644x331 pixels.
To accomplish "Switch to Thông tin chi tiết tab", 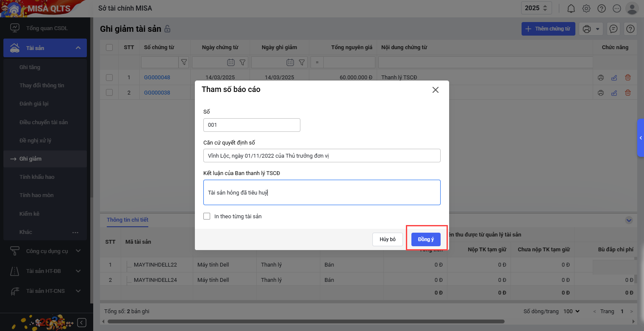I will click(128, 220).
